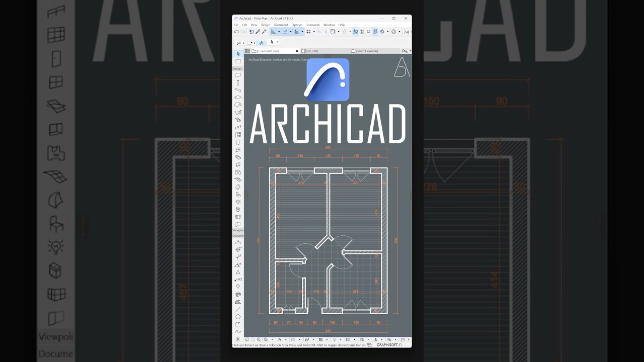Open the Design menu
Viewport: 644px width, 362px height.
(266, 25)
